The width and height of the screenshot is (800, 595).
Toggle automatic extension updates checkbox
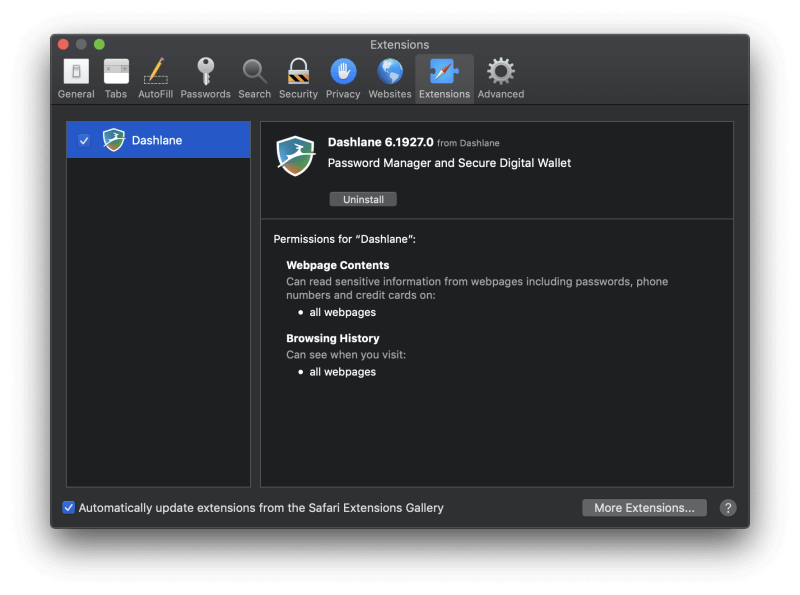tap(68, 508)
